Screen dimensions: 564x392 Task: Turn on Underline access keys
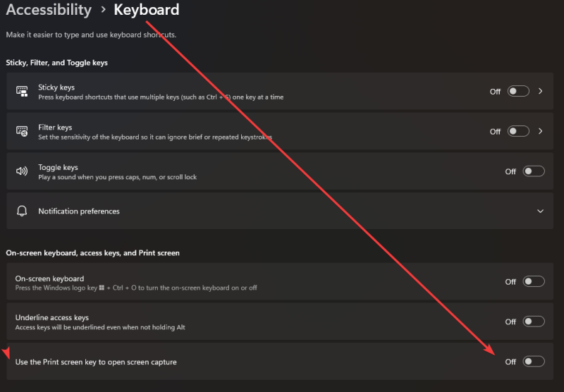pos(534,321)
